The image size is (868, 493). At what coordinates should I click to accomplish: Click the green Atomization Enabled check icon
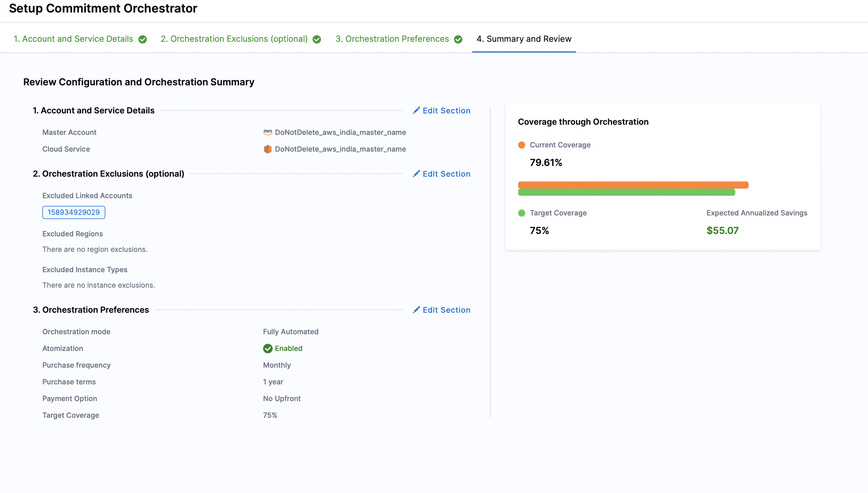point(268,349)
